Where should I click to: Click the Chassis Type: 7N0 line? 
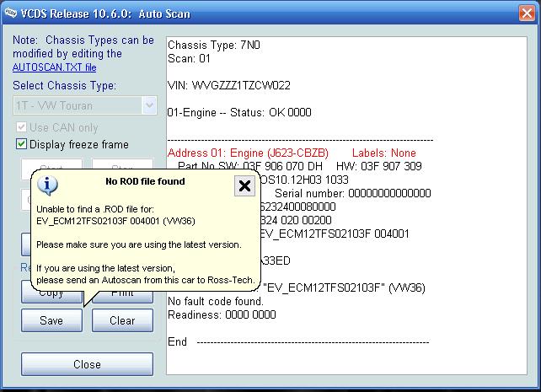(214, 45)
